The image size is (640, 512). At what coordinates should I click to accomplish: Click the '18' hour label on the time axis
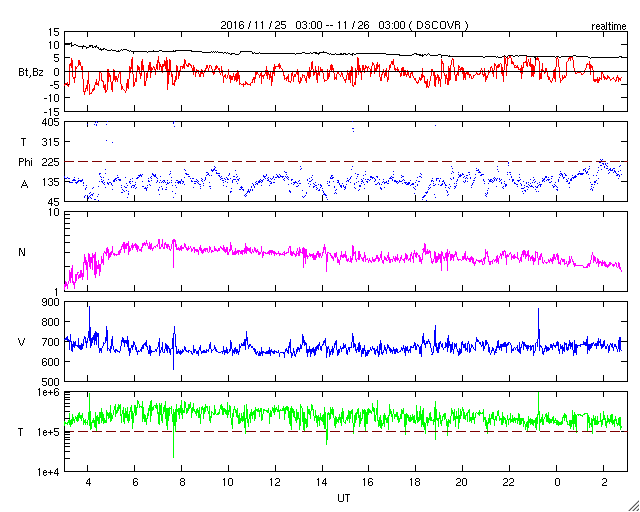(415, 482)
